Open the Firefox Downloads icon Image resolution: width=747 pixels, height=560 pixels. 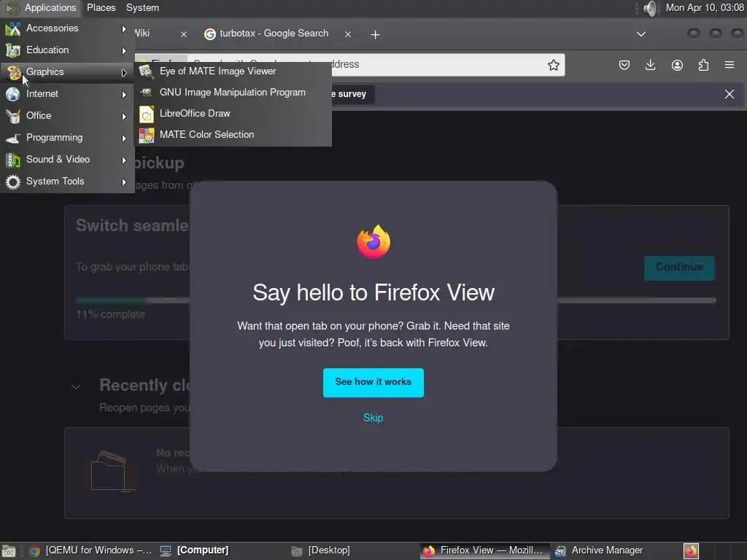click(x=650, y=65)
